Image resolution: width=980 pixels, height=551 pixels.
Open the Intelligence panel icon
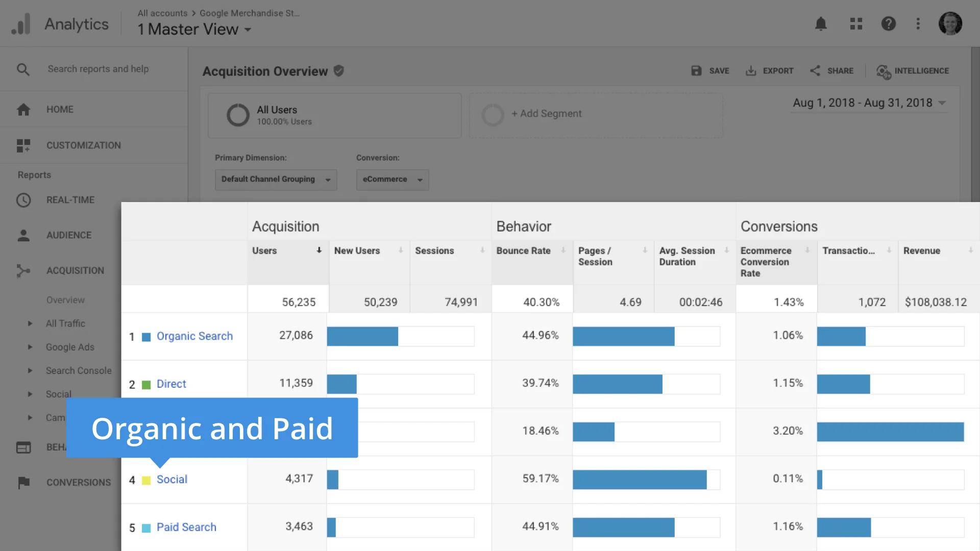884,71
